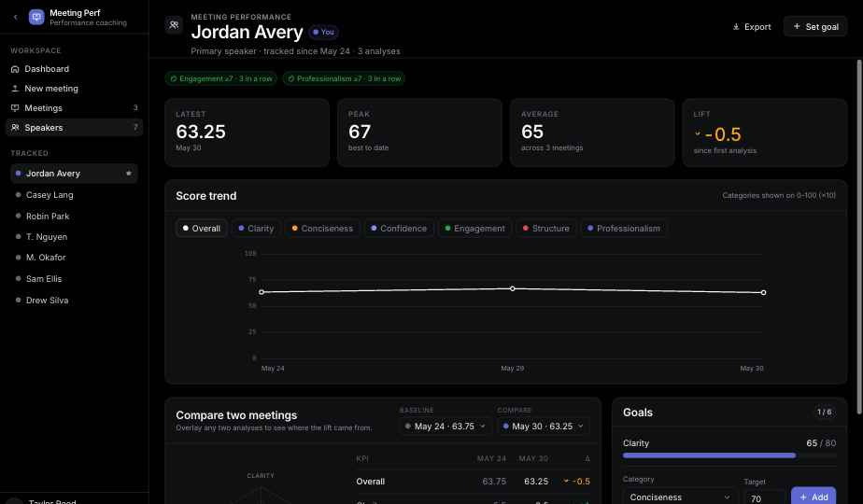The width and height of the screenshot is (863, 504).
Task: Go to New meeting
Action: click(75, 89)
